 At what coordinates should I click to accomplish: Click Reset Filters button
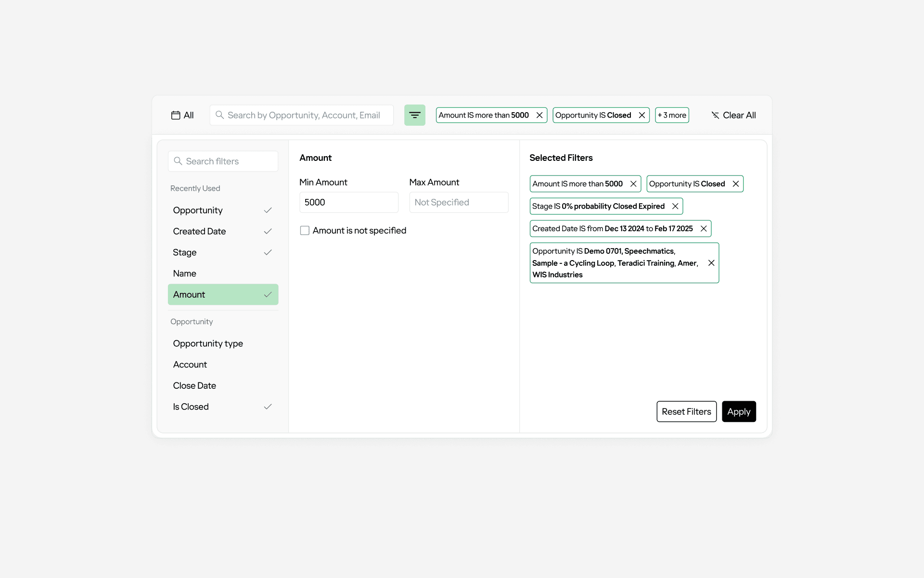[x=686, y=412]
